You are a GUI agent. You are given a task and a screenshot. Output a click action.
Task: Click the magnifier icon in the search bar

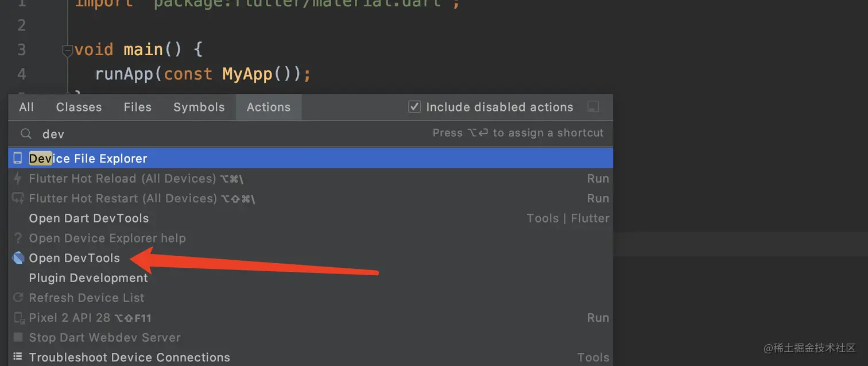click(x=26, y=133)
